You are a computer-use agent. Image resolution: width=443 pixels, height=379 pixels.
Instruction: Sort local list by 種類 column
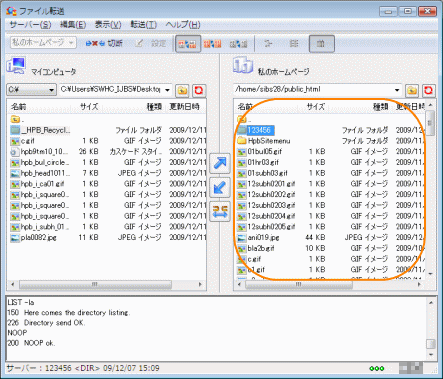coord(154,107)
